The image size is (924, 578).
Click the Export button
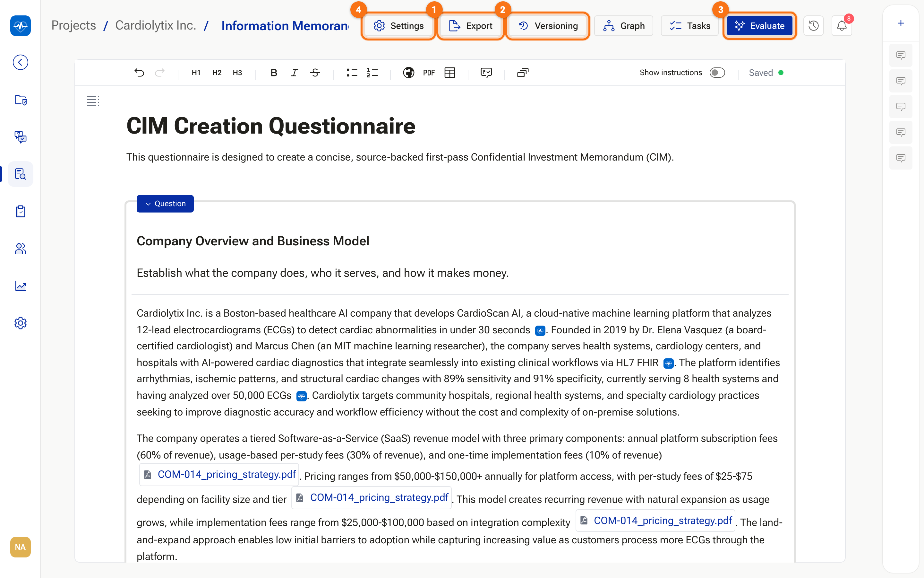point(470,26)
